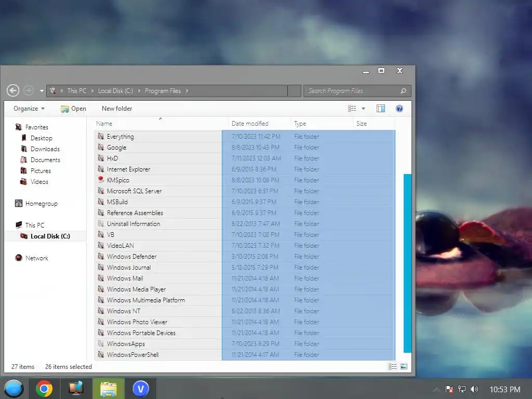This screenshot has height=399, width=532.
Task: Select Local Disk (C:) in navigation pane
Action: click(50, 236)
